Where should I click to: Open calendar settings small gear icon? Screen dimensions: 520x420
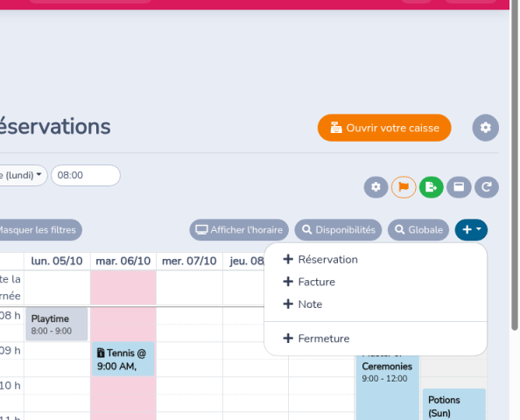pyautogui.click(x=376, y=187)
